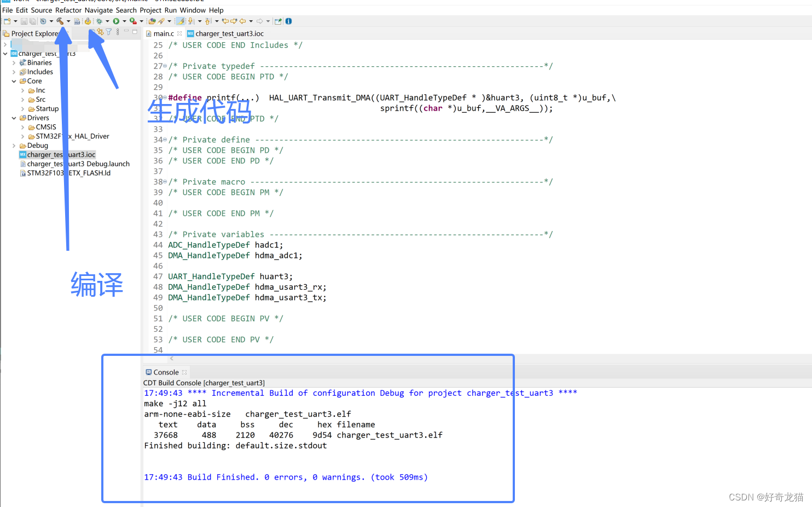Click the binary 010 toolbar icon
812x507 pixels.
tap(77, 21)
